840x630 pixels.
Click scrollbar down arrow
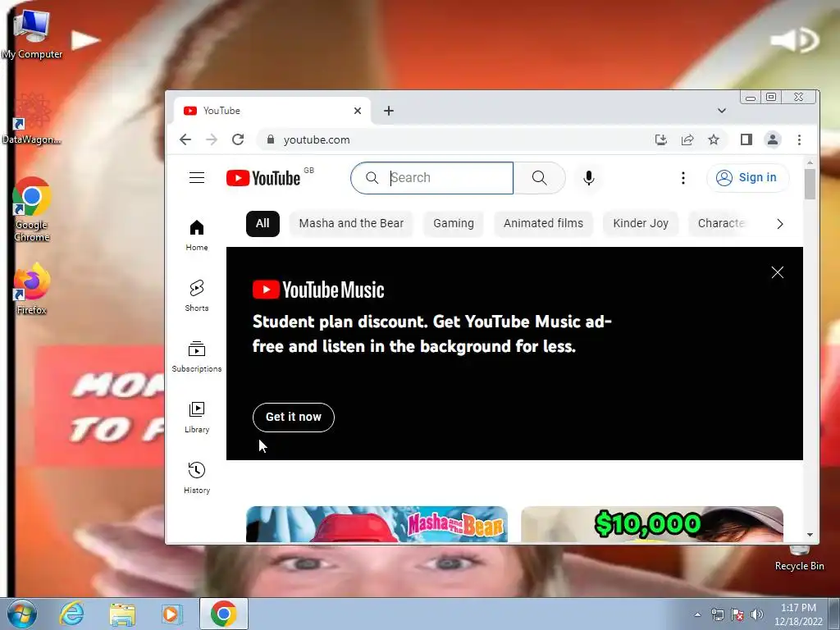pyautogui.click(x=810, y=535)
